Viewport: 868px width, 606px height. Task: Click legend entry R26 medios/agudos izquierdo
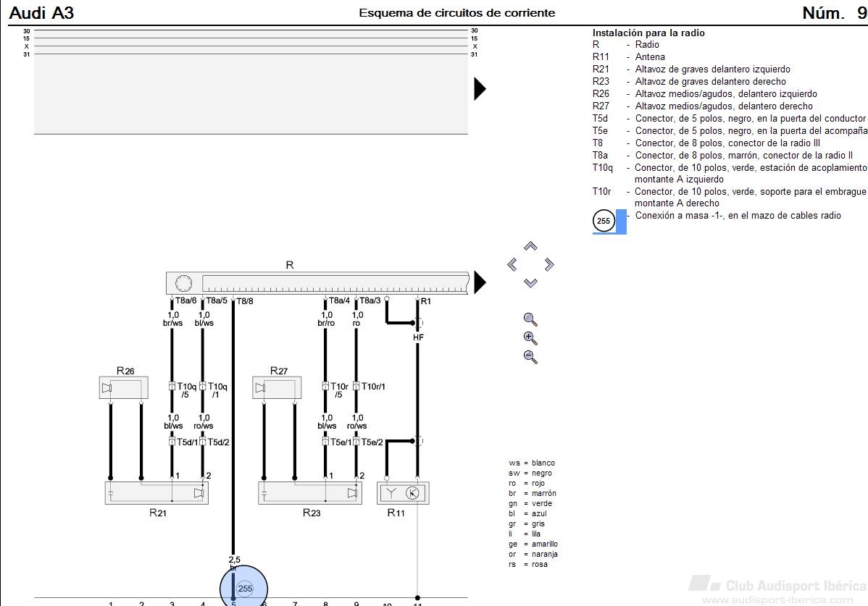[705, 94]
